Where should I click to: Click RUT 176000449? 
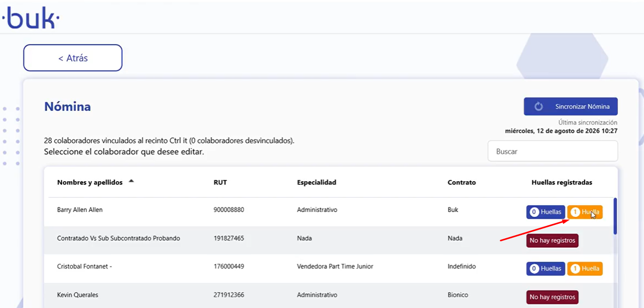pyautogui.click(x=229, y=266)
